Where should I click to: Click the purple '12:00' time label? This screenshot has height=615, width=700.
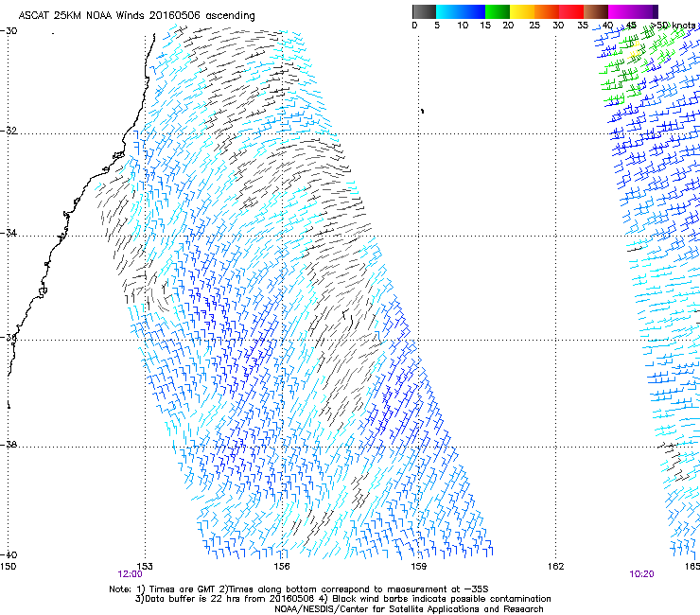130,574
